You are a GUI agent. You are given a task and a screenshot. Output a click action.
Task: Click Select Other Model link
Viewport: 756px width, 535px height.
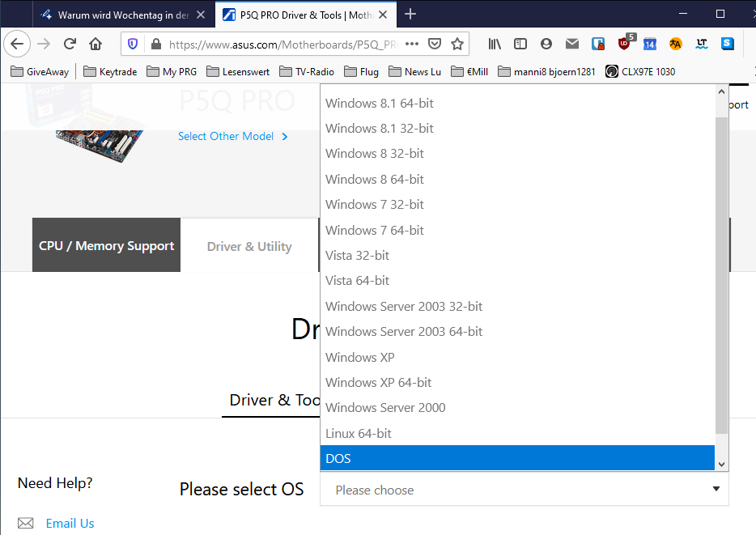pos(233,137)
